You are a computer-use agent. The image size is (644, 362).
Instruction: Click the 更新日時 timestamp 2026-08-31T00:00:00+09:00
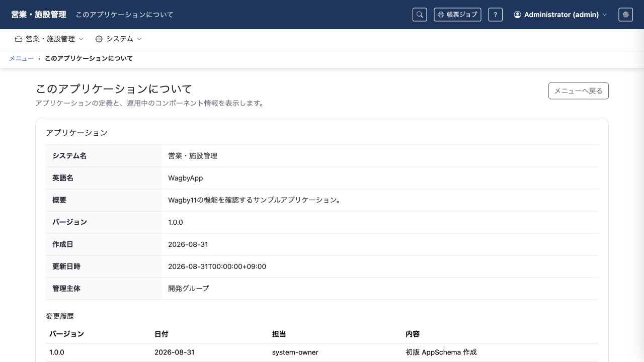(217, 266)
